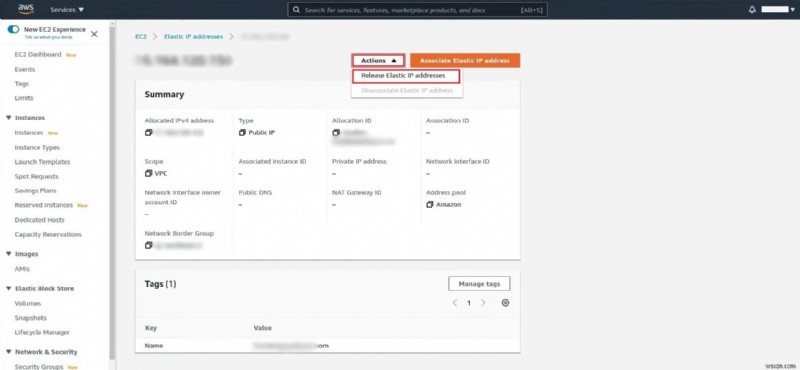Collapse the Images sidebar section

pyautogui.click(x=9, y=254)
